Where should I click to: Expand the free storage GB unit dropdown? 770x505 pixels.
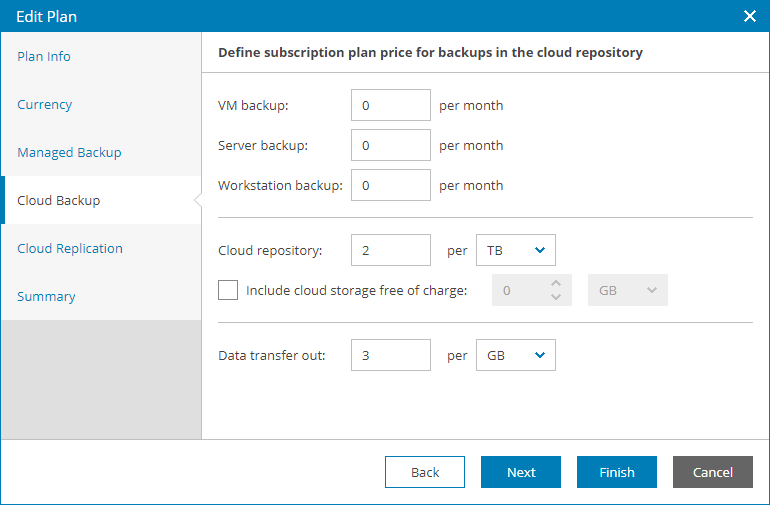627,290
